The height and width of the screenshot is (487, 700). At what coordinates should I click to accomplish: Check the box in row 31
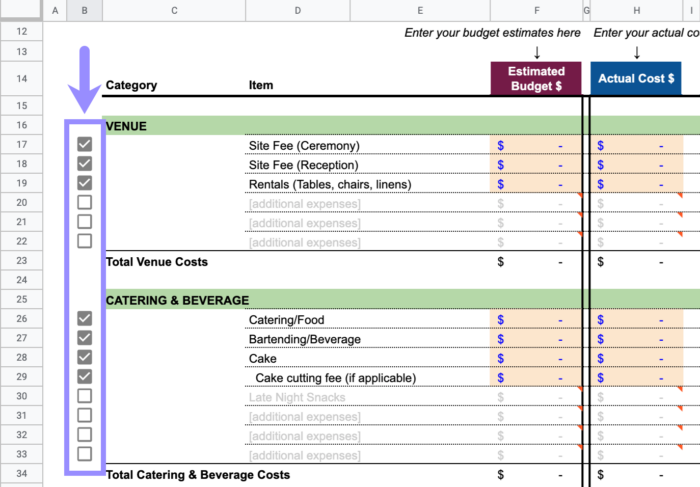point(84,415)
